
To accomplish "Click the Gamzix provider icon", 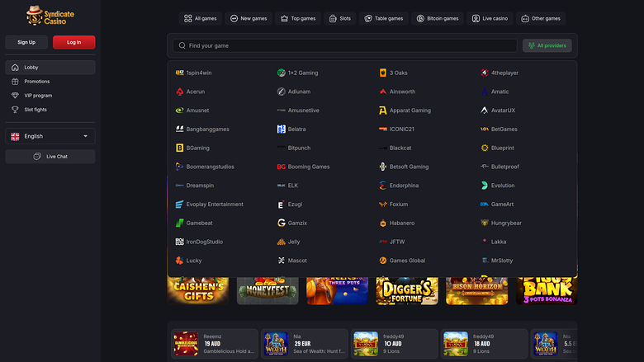I will pos(281,223).
